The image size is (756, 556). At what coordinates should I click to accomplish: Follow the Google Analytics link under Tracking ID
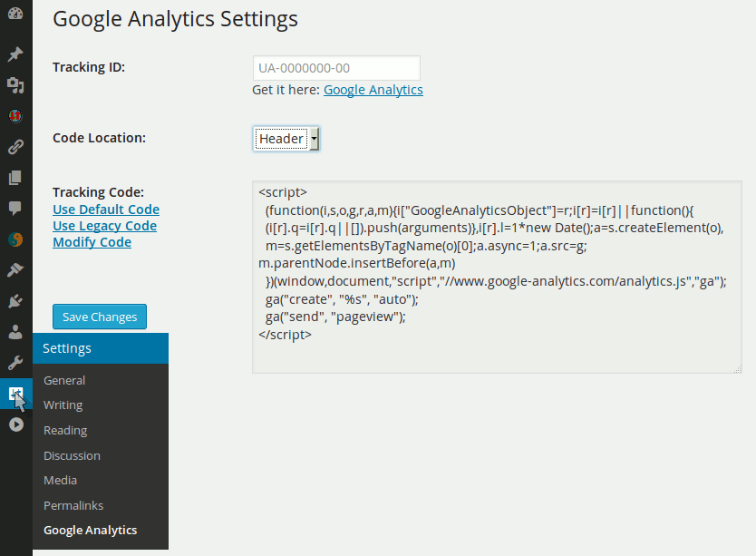(373, 90)
